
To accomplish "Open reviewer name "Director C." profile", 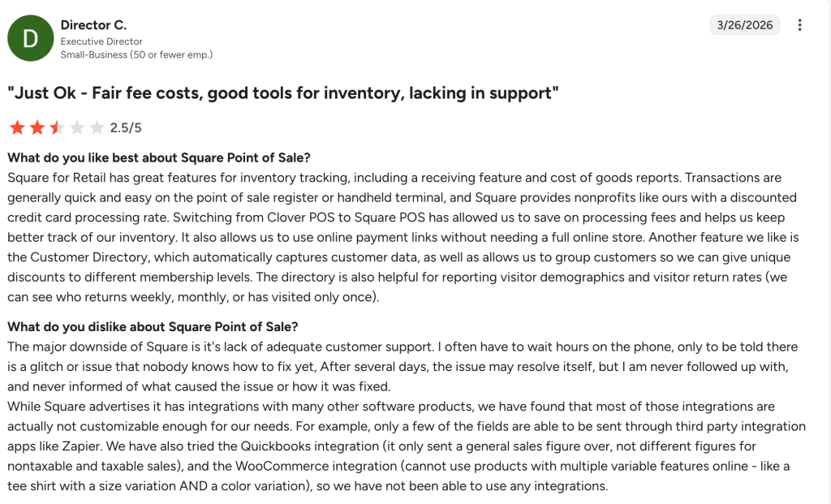I will tap(93, 25).
